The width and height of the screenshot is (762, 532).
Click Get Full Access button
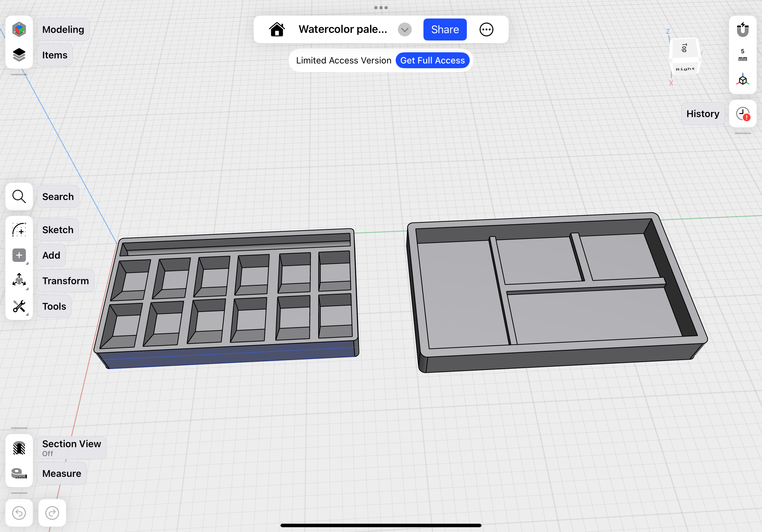coord(432,60)
